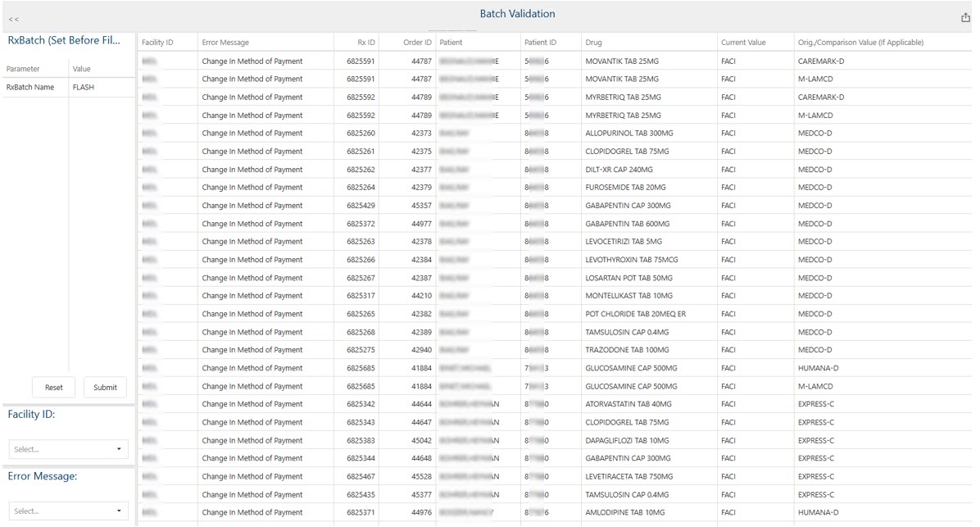
Task: Open the Facility ID dropdown
Action: coord(69,449)
